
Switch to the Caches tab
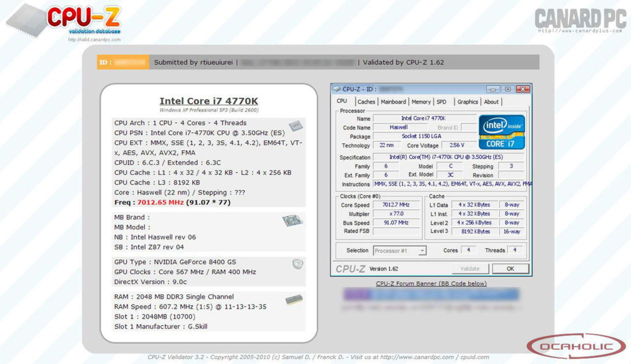pyautogui.click(x=366, y=101)
